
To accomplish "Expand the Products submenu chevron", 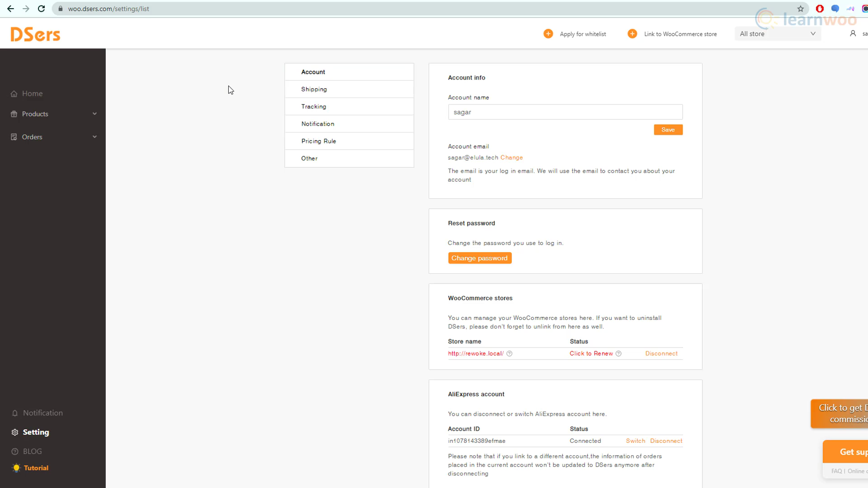I will tap(94, 114).
